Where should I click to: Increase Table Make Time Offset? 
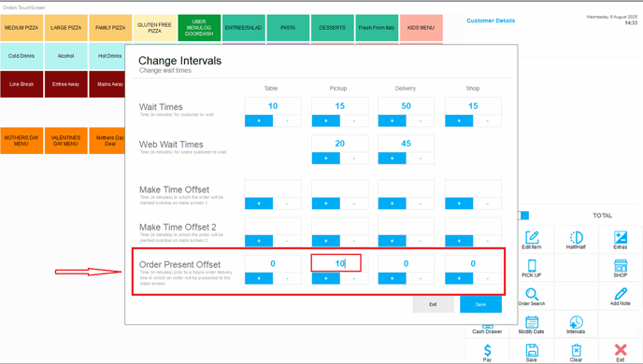click(x=259, y=203)
